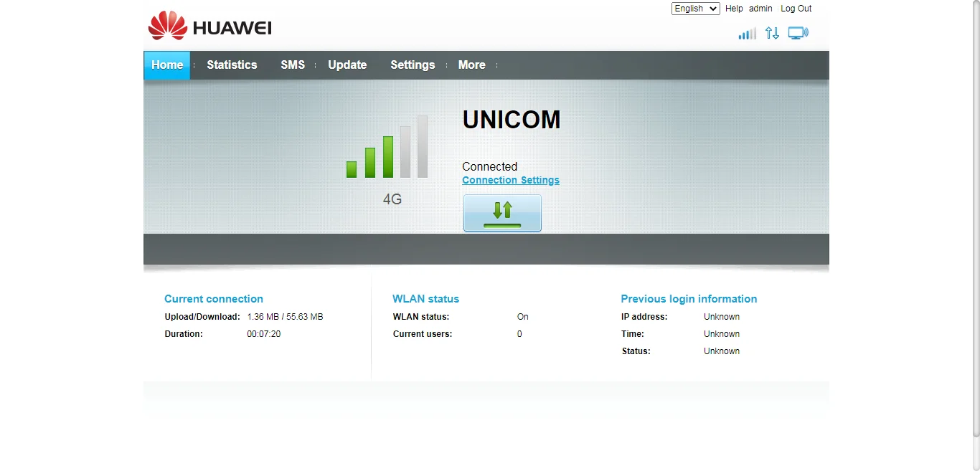Open the More tab
This screenshot has height=471, width=980.
point(472,65)
